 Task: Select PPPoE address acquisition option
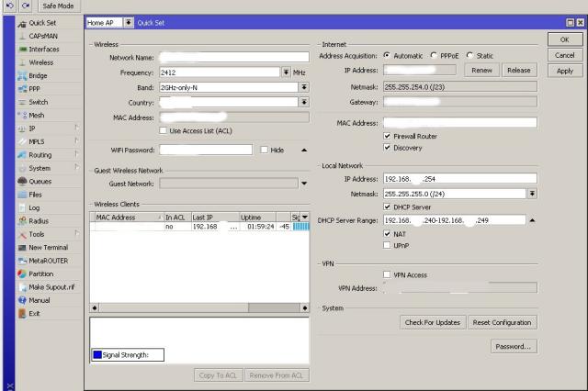[434, 56]
